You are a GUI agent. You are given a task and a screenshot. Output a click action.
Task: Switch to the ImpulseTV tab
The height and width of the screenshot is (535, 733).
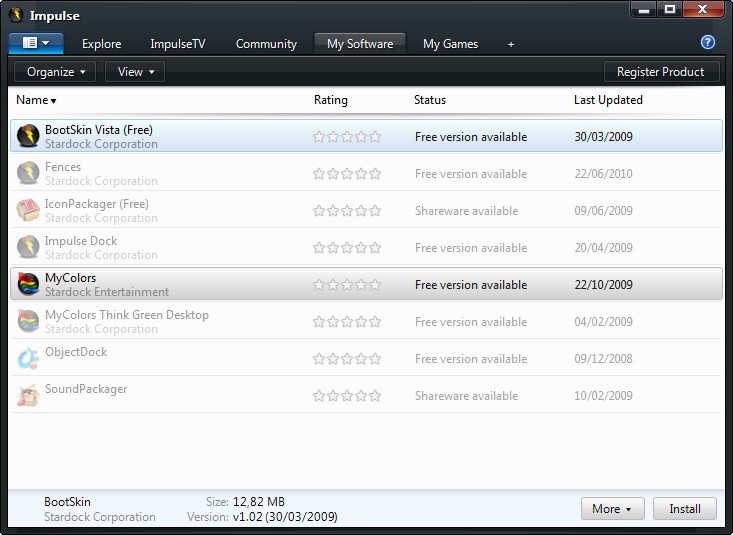(x=178, y=44)
